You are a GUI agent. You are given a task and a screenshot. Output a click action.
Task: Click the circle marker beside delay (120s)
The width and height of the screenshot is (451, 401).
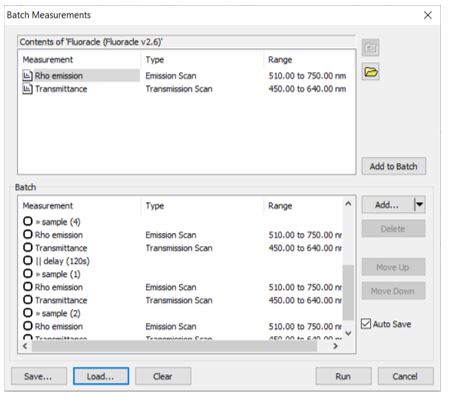tap(28, 261)
